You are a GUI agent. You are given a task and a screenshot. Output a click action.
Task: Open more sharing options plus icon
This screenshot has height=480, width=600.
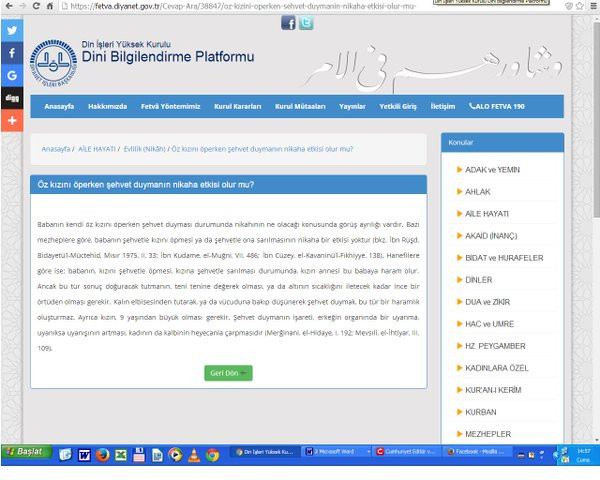click(11, 120)
